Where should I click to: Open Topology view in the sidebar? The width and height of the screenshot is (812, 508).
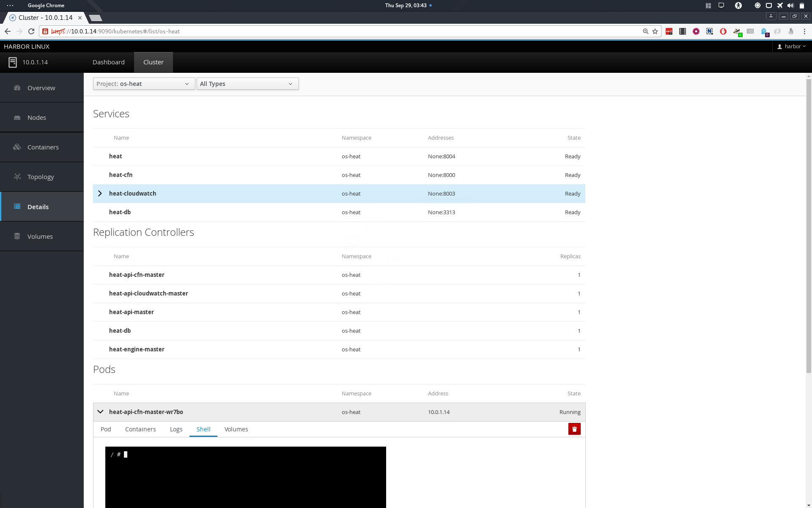pos(41,177)
